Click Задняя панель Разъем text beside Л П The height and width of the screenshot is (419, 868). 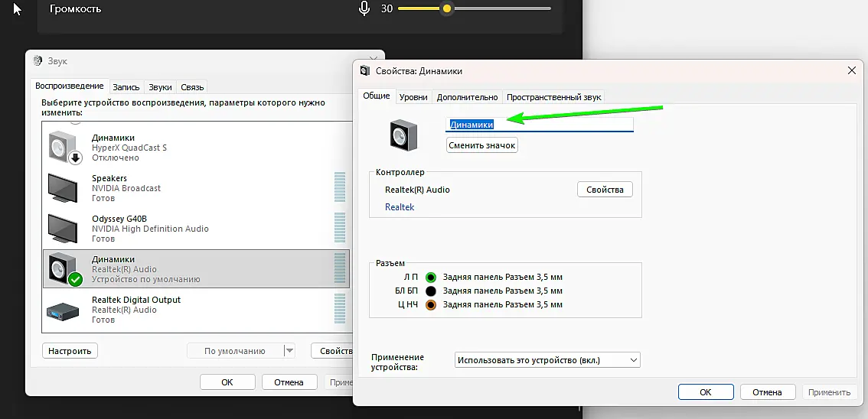pyautogui.click(x=503, y=277)
